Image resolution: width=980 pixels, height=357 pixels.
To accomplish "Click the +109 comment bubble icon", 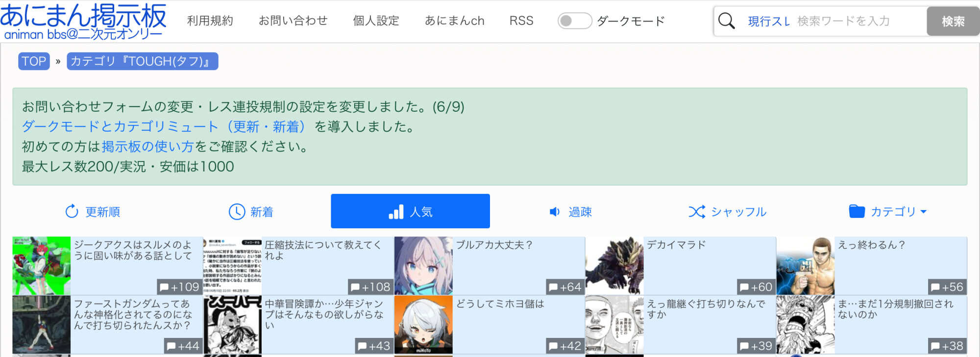I will tap(164, 287).
